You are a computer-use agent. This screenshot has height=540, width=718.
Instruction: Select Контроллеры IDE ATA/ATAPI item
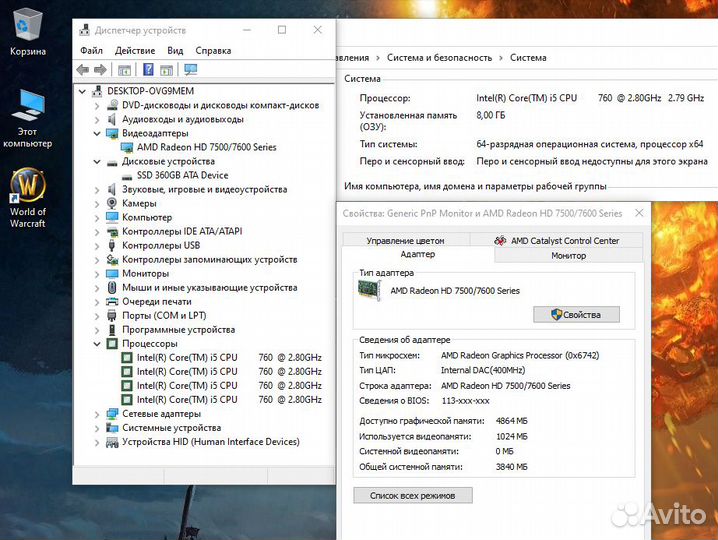coord(182,231)
